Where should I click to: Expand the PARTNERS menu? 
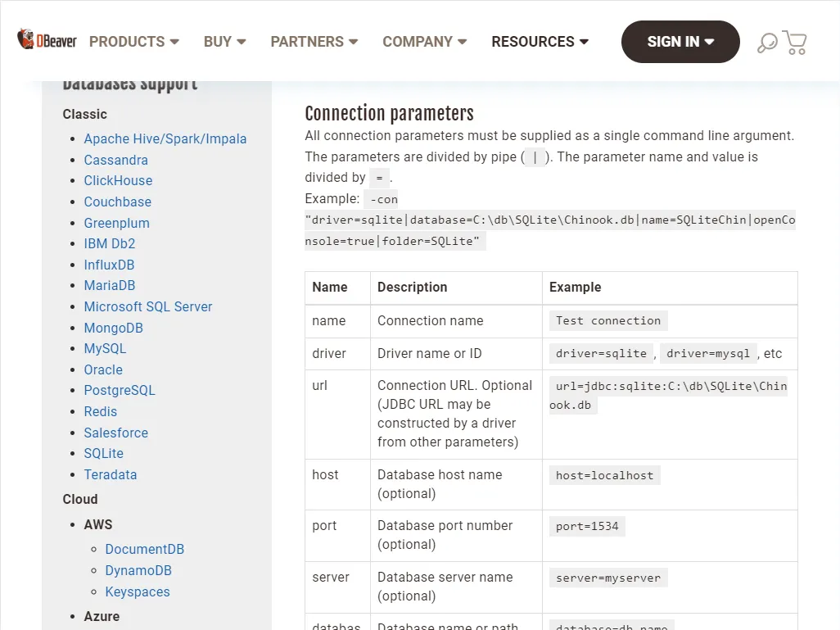click(314, 41)
